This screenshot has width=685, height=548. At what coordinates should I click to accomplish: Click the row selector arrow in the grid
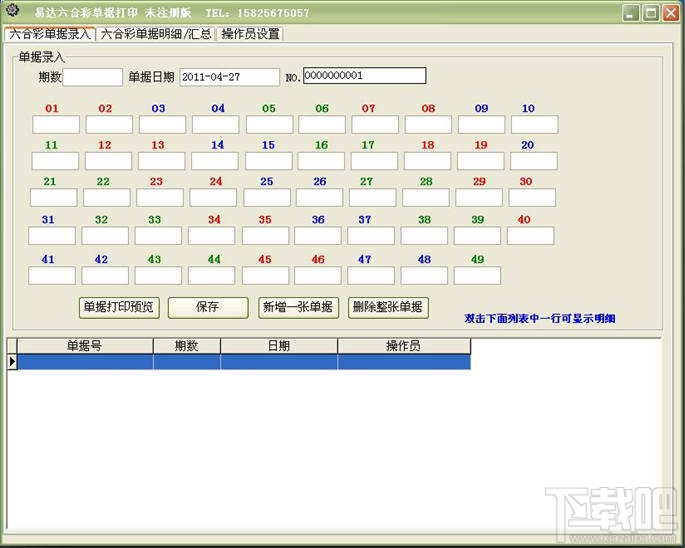click(12, 362)
